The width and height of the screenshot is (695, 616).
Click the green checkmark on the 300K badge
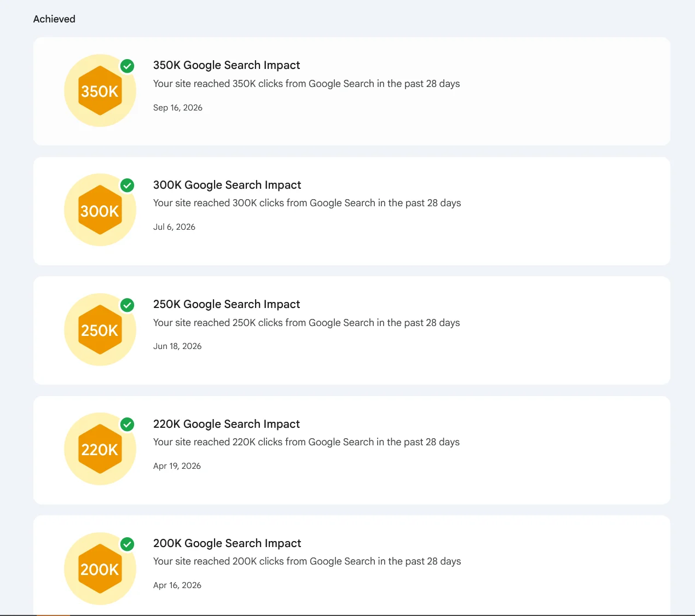128,185
